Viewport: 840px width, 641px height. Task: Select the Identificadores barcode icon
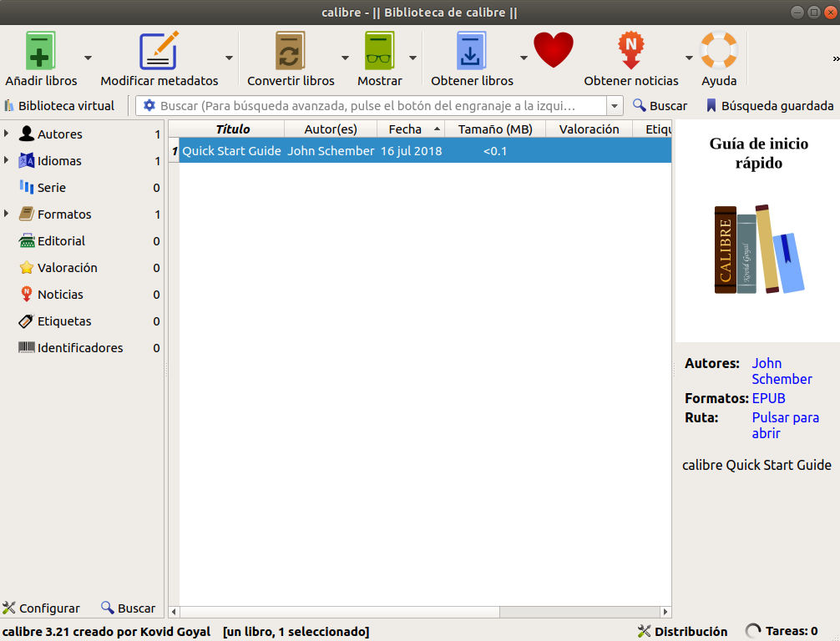click(x=26, y=347)
